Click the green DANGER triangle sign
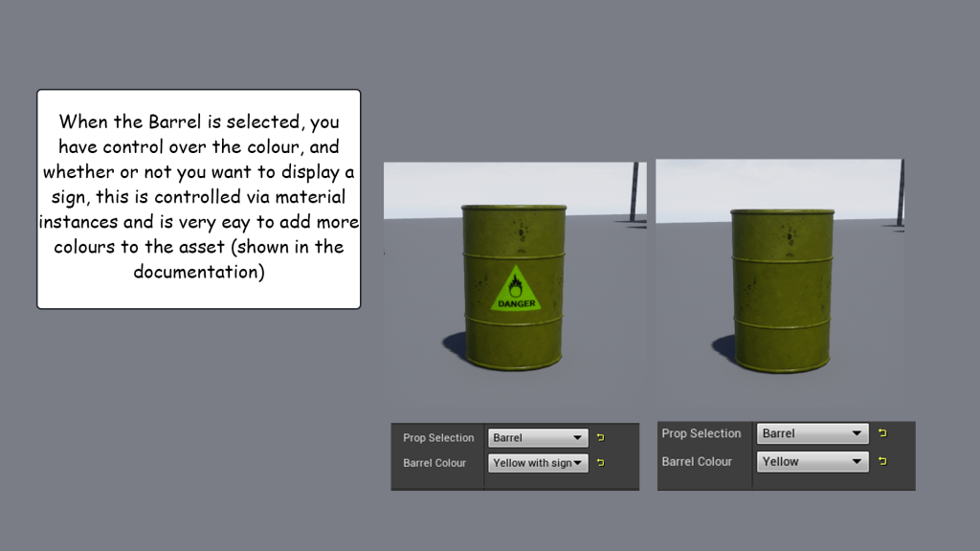Screen dimensions: 980x551 click(x=516, y=292)
